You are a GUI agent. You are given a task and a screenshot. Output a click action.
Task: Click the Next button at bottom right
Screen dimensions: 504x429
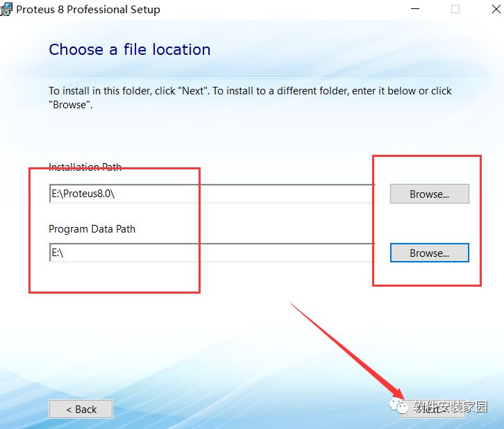point(433,410)
